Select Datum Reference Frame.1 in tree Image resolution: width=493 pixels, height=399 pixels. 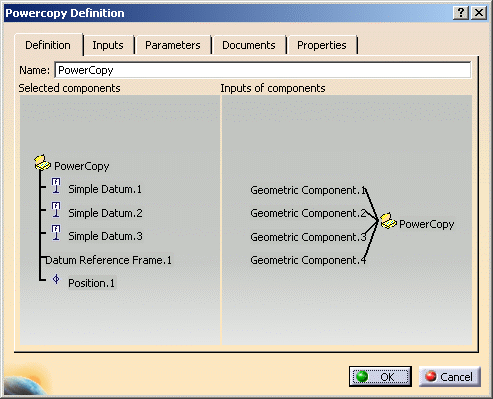(108, 260)
